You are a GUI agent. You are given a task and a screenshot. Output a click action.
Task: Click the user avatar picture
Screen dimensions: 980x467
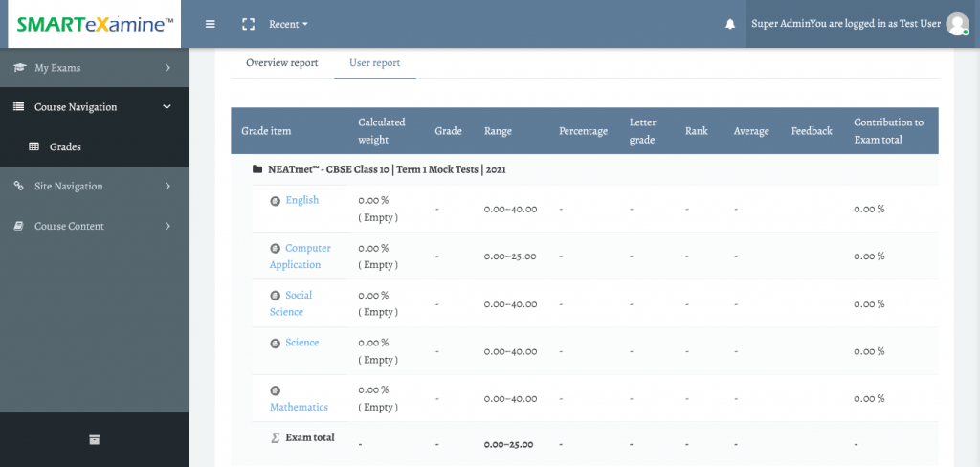[957, 24]
